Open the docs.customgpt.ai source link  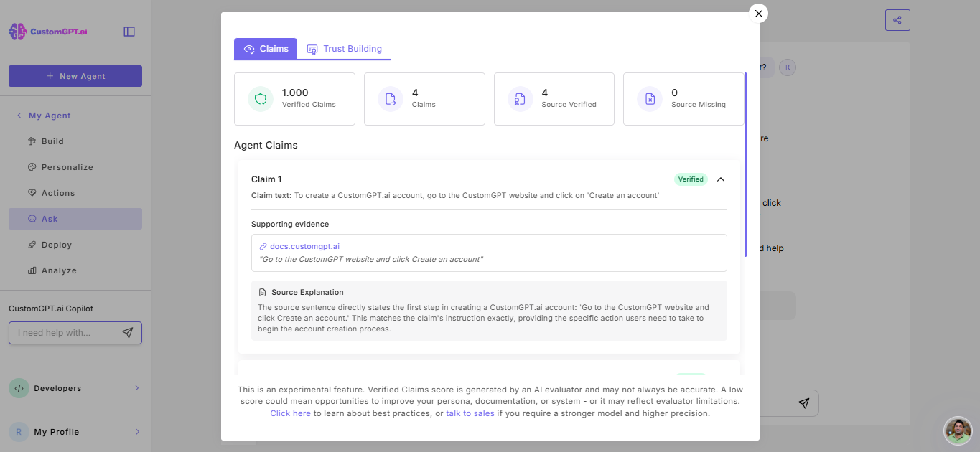pyautogui.click(x=304, y=246)
